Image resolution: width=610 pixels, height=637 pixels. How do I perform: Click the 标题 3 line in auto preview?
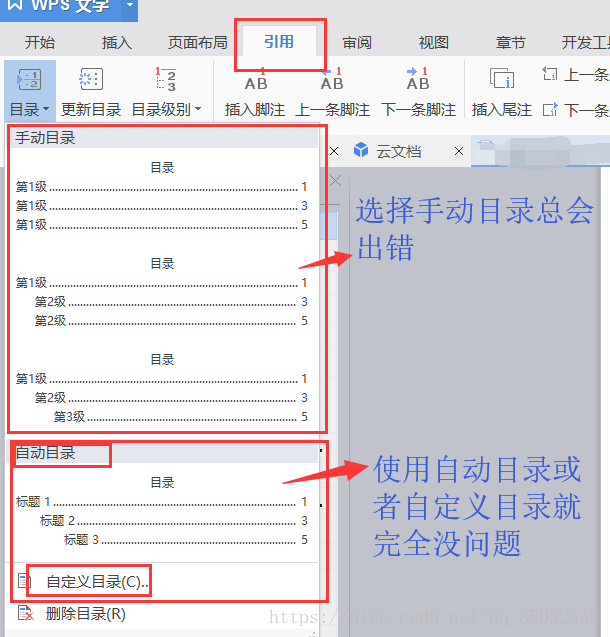point(185,540)
